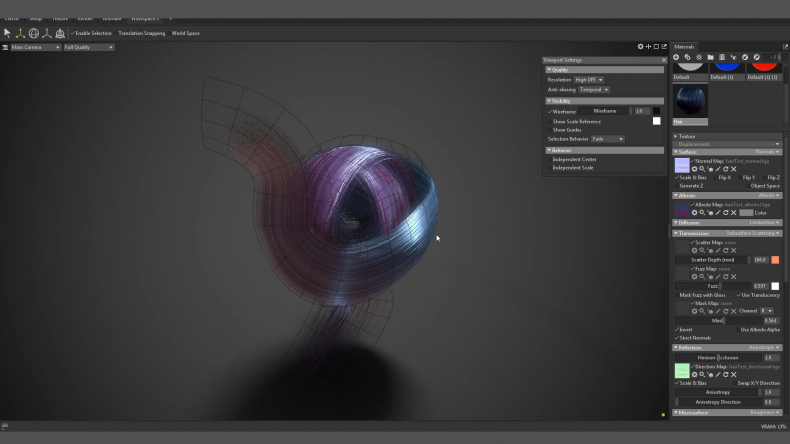Activate the green translate gizmo tool
Image resolution: width=790 pixels, height=444 pixels.
(x=20, y=33)
